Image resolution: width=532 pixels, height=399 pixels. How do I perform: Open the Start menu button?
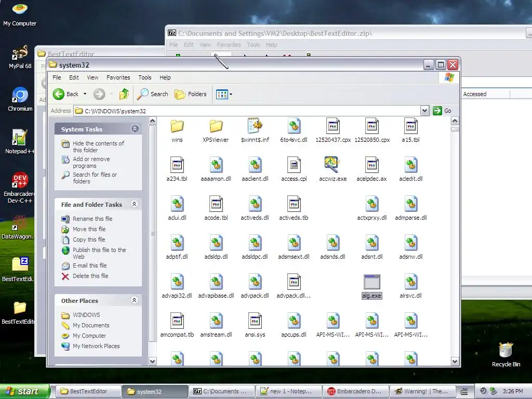25,391
